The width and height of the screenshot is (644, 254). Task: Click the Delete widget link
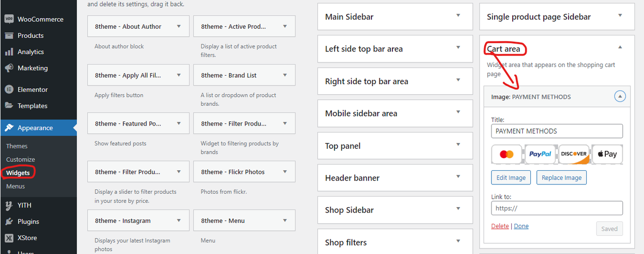point(500,226)
